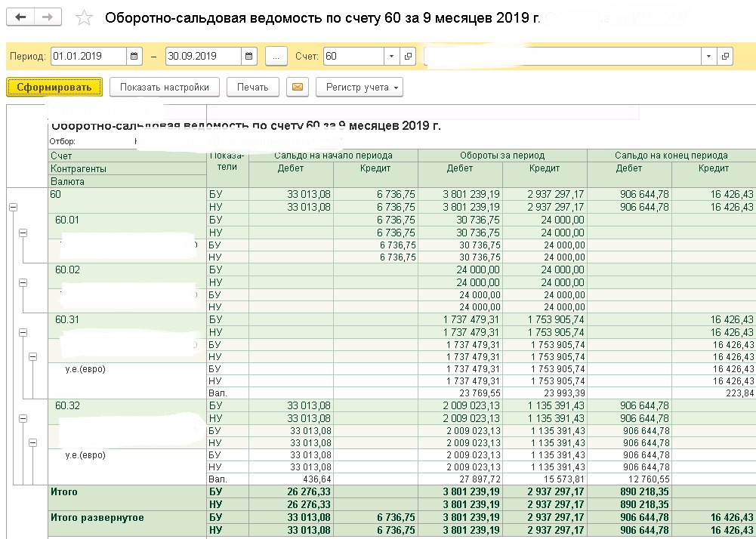This screenshot has height=539, width=756.
Task: Select 26 276,33 in Итого БУ row
Action: (292, 492)
